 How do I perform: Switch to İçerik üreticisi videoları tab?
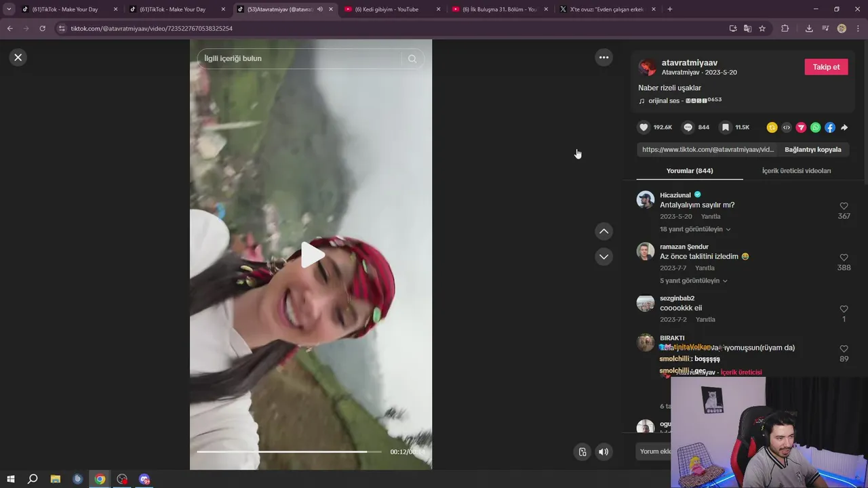point(796,171)
